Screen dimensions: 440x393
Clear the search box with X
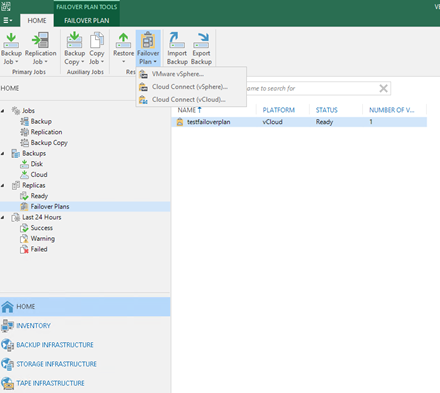(x=383, y=88)
